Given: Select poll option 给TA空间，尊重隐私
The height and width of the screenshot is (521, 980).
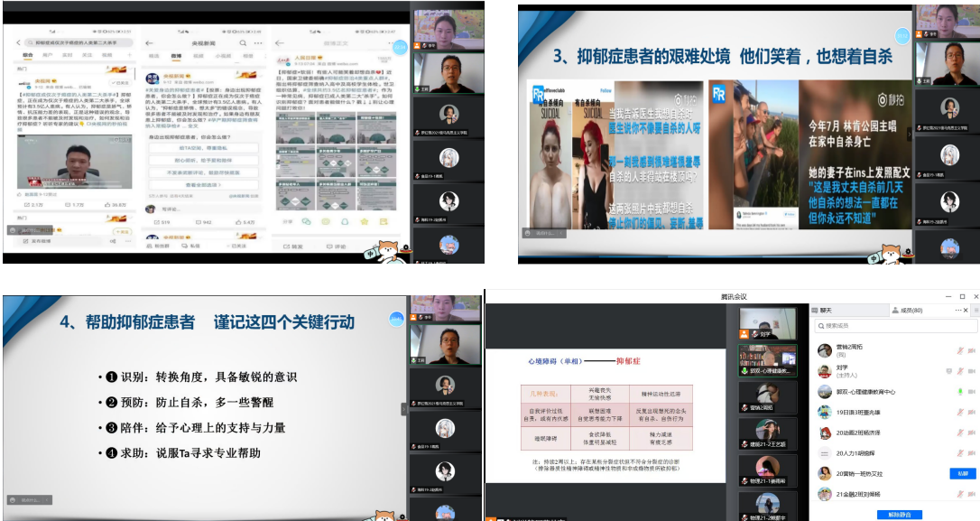Looking at the screenshot, I should pyautogui.click(x=202, y=147).
